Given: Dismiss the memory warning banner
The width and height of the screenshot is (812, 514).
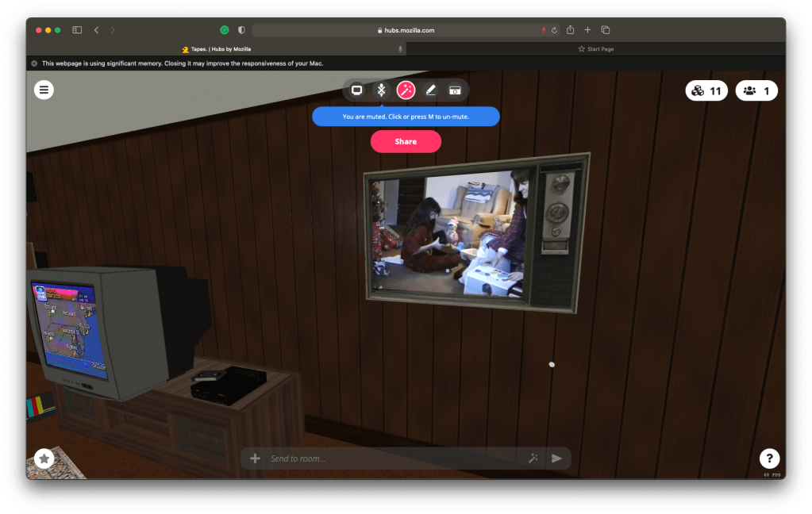Looking at the screenshot, I should [x=34, y=63].
